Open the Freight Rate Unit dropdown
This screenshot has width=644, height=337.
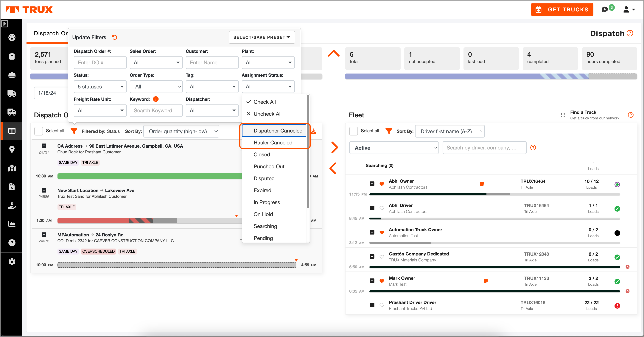pyautogui.click(x=100, y=110)
